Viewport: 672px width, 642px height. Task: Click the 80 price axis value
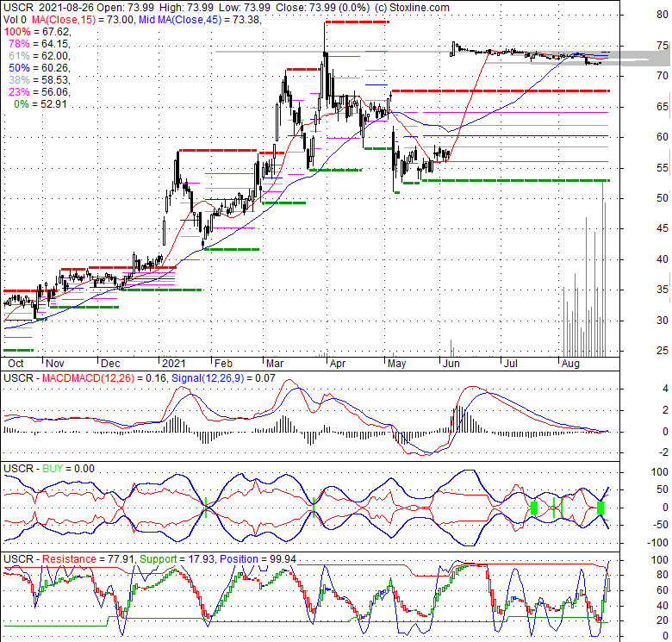pyautogui.click(x=663, y=15)
